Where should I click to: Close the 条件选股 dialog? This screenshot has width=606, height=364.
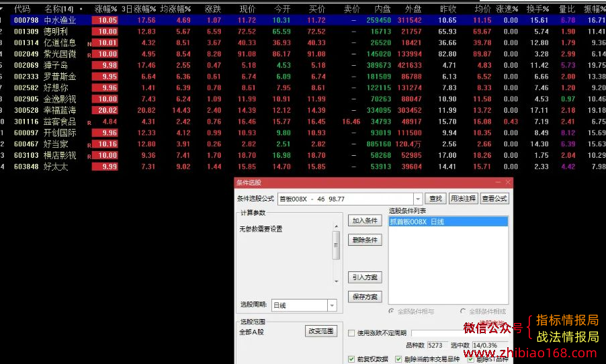(508, 182)
